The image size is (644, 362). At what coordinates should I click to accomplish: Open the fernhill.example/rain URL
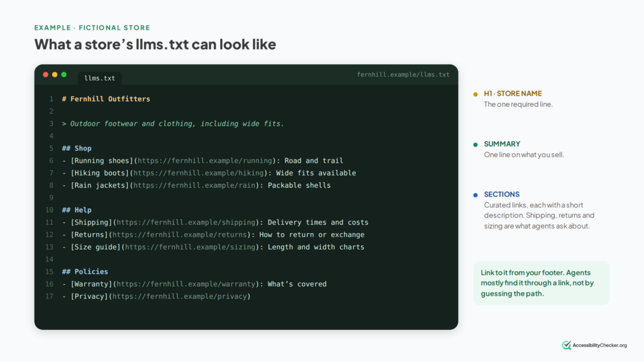pyautogui.click(x=195, y=185)
